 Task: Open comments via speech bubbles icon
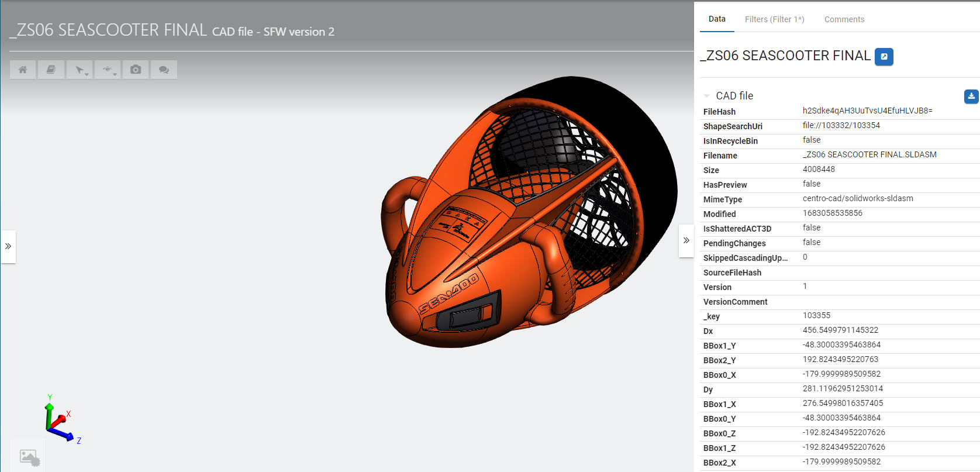click(164, 70)
